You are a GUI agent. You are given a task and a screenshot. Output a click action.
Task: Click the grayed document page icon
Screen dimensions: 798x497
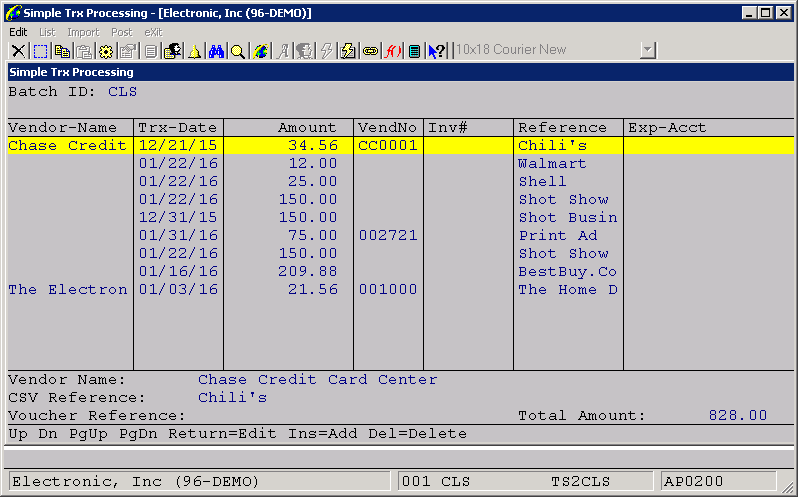coord(150,51)
